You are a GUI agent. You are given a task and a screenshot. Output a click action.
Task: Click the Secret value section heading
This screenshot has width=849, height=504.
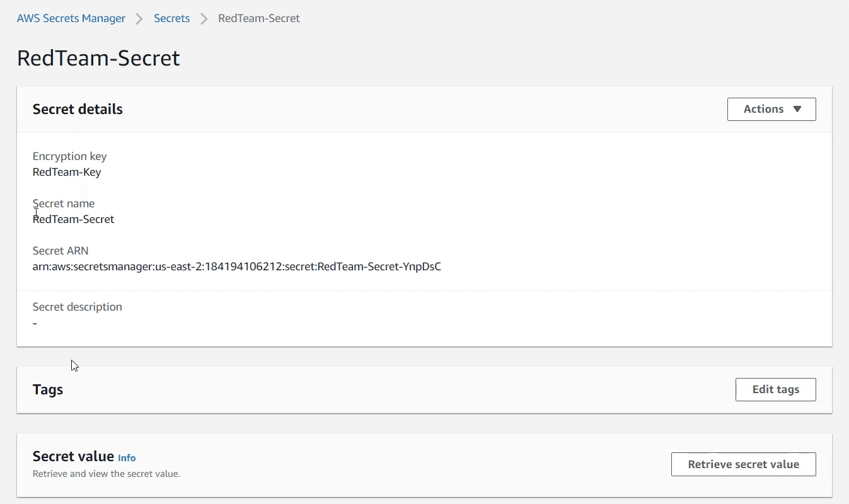pos(73,457)
